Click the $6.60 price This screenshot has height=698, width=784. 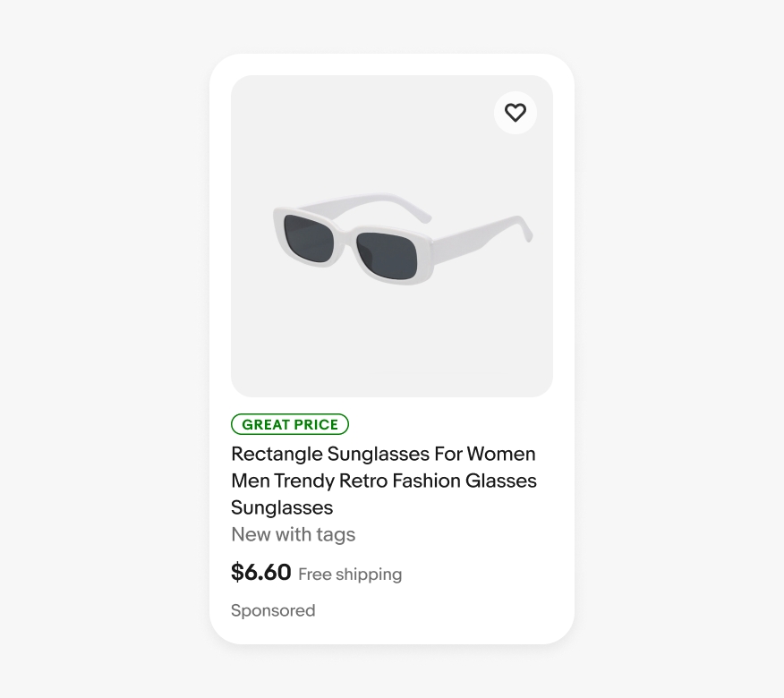(260, 573)
